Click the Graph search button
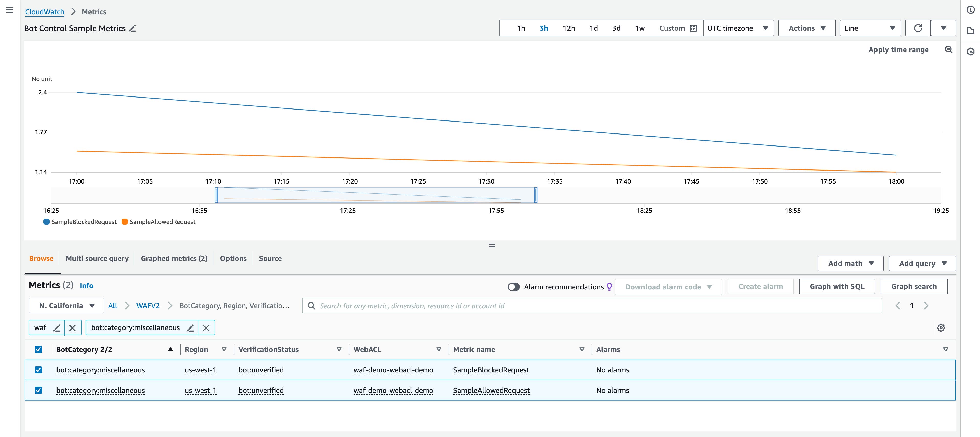Viewport: 980px width, 437px height. [x=914, y=286]
